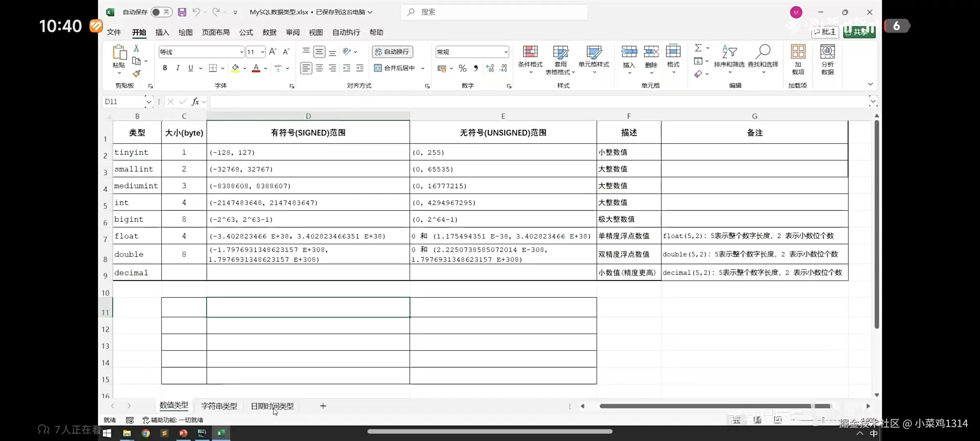Viewport: 980px width, 441px height.
Task: Expand the fill color dropdown arrow
Action: pos(245,68)
